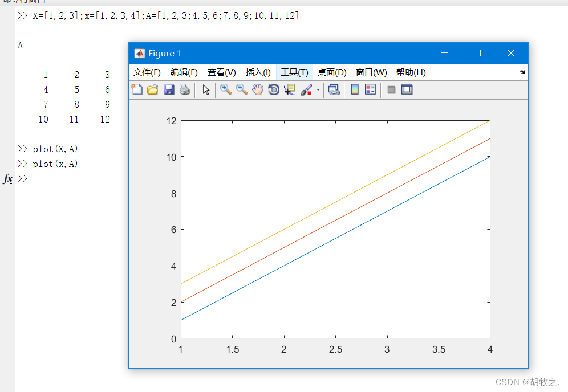Viewport: 568px width, 392px height.
Task: Click the 'A =' output text
Action: click(25, 45)
